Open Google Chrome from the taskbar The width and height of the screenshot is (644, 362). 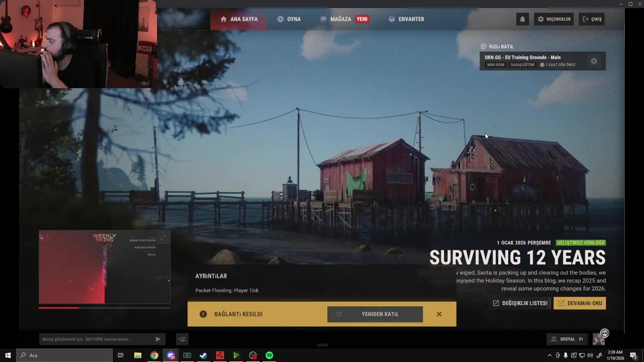click(154, 355)
